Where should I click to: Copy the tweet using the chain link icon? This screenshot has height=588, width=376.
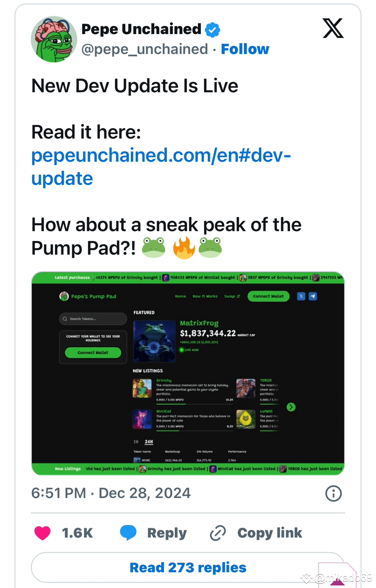[218, 533]
